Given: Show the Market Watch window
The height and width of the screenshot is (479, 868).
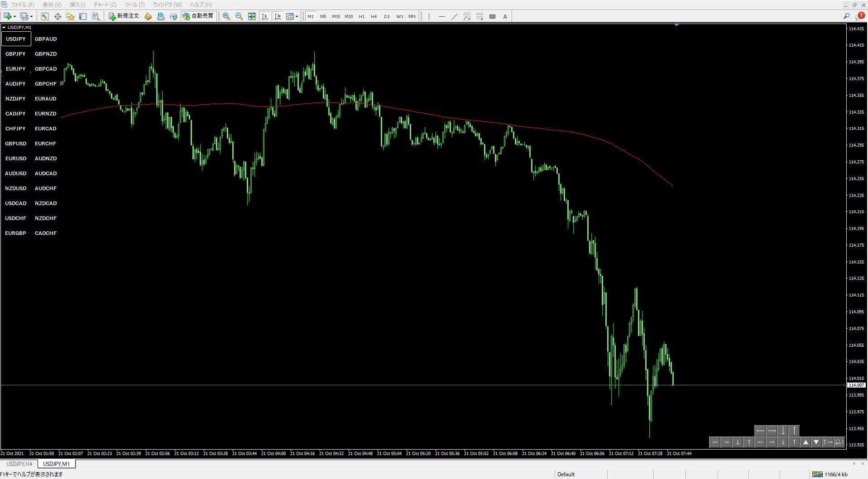Looking at the screenshot, I should 45,16.
